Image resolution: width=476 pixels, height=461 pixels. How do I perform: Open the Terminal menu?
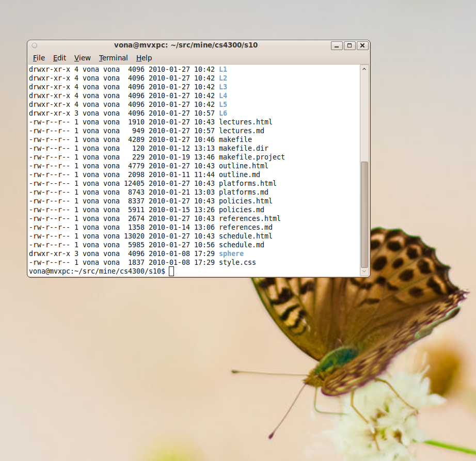tap(114, 58)
